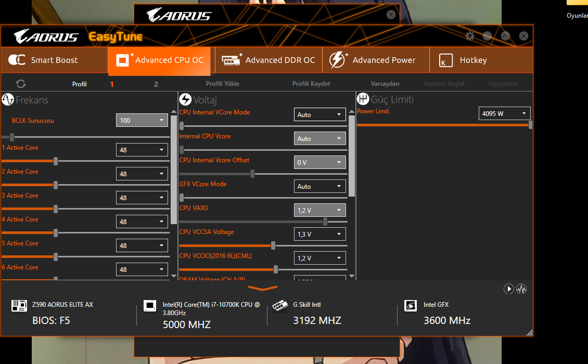Click the play button icon near status bar
This screenshot has width=588, height=364.
pos(508,289)
